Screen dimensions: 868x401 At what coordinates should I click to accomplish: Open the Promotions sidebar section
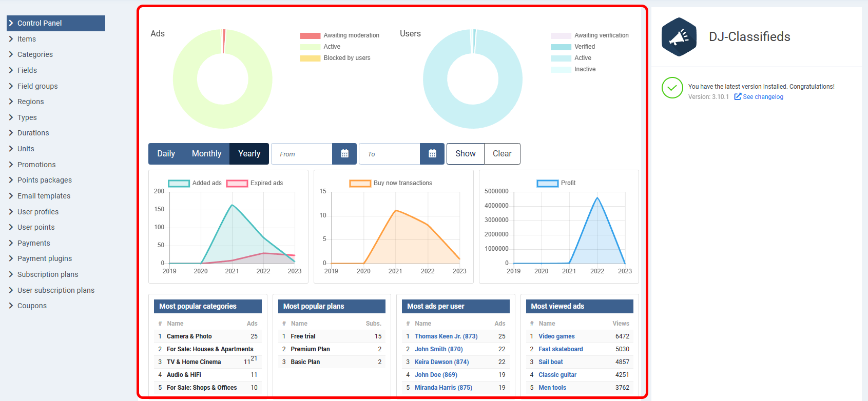click(36, 165)
